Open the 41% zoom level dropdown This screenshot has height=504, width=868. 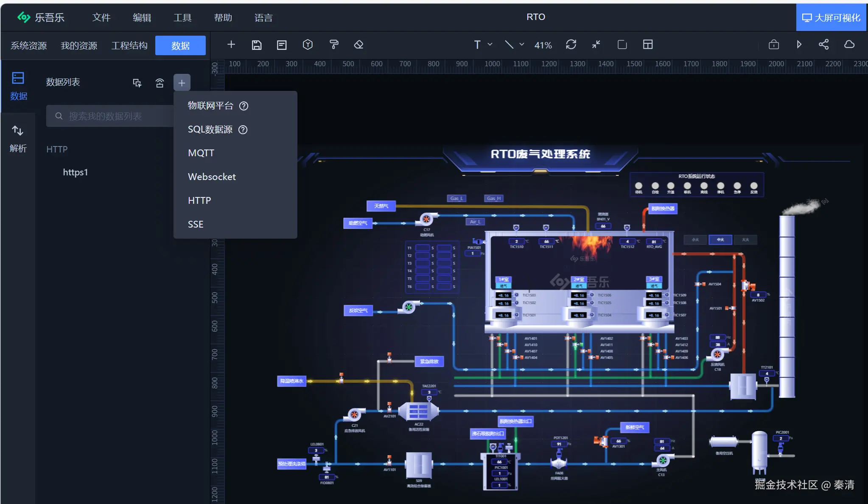(x=543, y=45)
